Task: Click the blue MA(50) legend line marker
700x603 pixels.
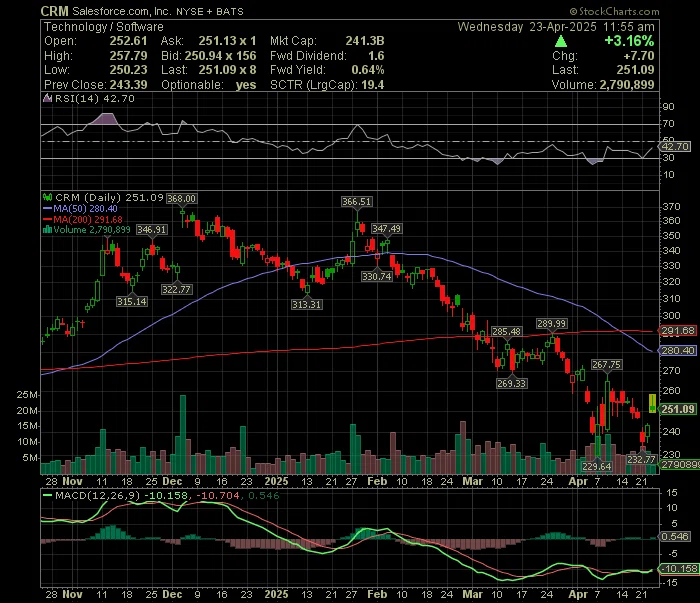Action: tap(47, 209)
